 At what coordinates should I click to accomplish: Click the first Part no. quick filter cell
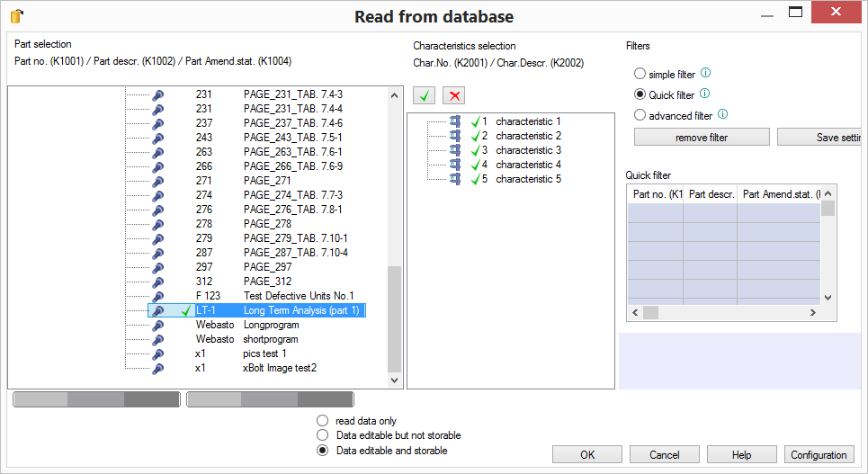[655, 212]
